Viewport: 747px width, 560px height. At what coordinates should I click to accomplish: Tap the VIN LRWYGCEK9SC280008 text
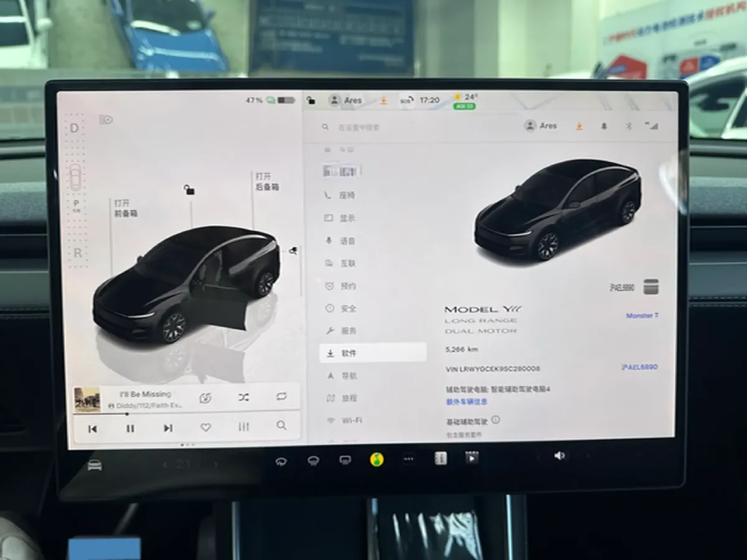click(493, 369)
